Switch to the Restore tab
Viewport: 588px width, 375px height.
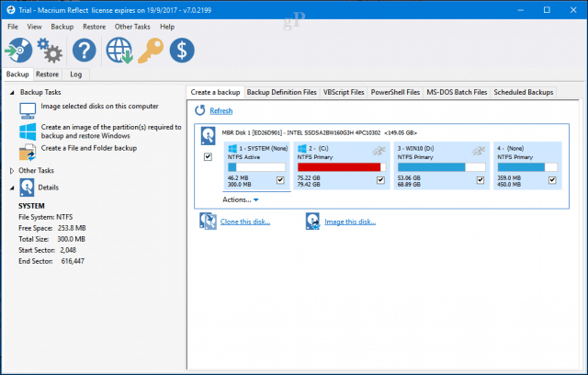pyautogui.click(x=47, y=74)
